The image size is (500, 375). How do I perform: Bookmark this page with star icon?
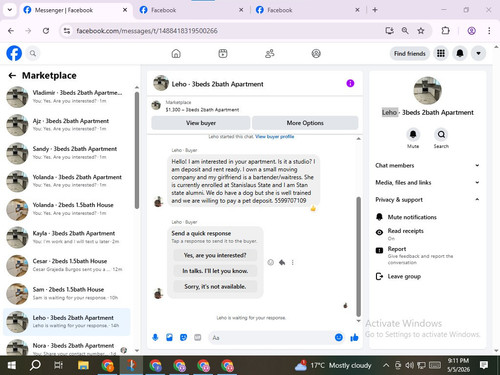421,31
